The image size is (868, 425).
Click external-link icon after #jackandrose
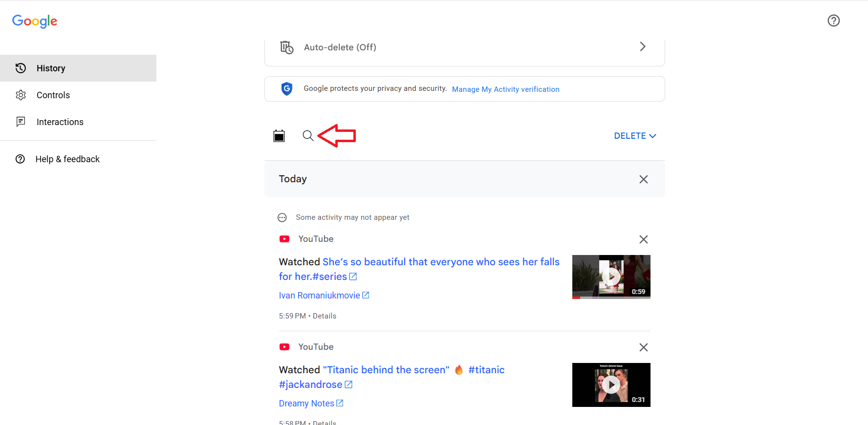[x=348, y=384]
